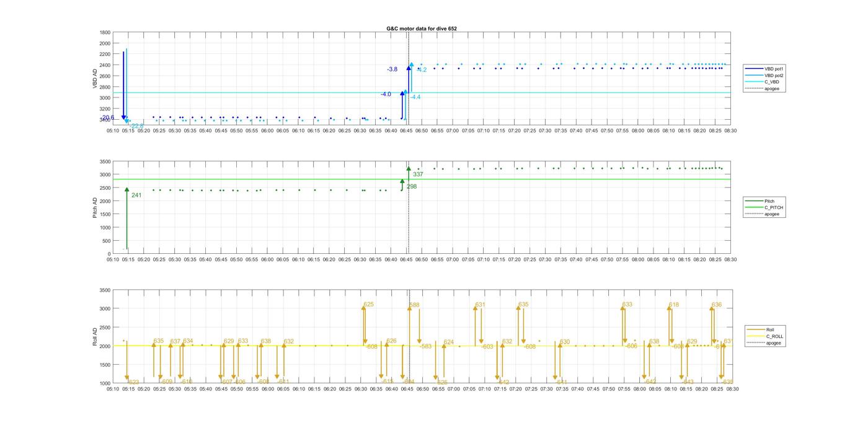The height and width of the screenshot is (430, 868).
Task: Click "06:45" on the VBD plot time axis
Action: coord(406,131)
